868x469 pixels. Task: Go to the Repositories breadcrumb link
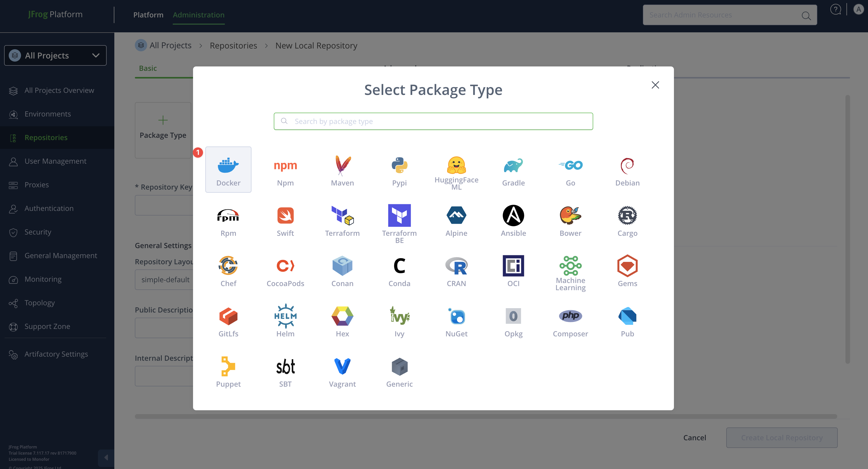click(233, 45)
